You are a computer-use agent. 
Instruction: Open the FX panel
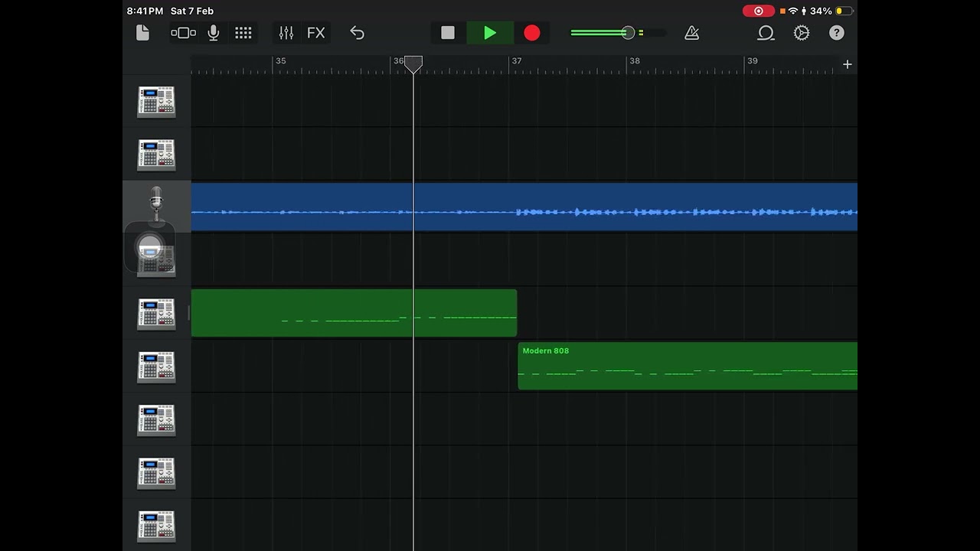tap(316, 33)
